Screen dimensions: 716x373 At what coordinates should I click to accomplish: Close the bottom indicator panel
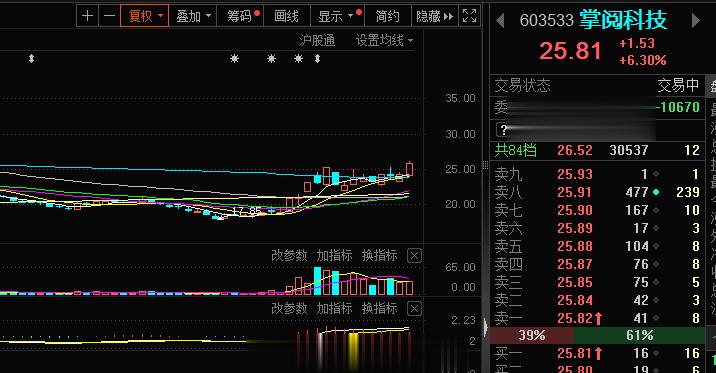tap(414, 309)
